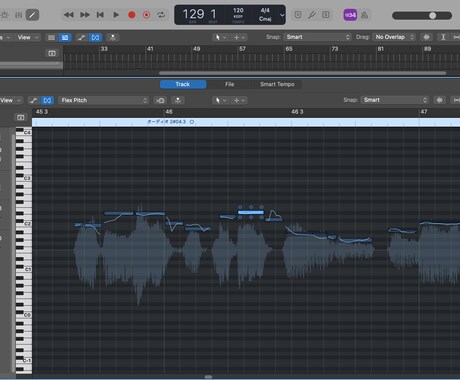Start recording with red Record button
This screenshot has height=380, width=460.
[x=132, y=15]
